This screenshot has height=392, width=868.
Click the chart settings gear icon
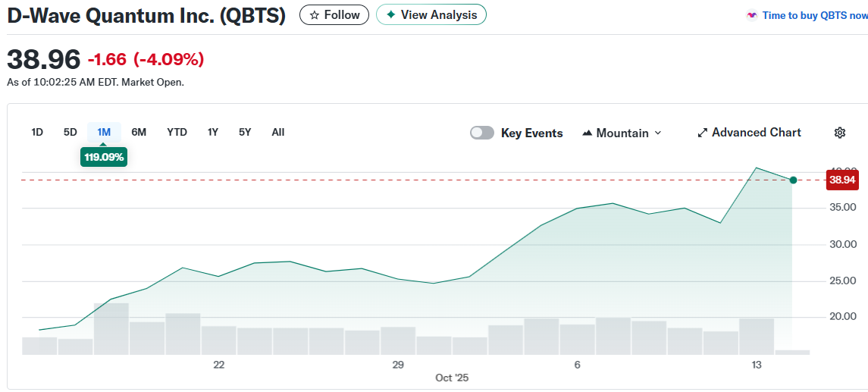pos(839,133)
